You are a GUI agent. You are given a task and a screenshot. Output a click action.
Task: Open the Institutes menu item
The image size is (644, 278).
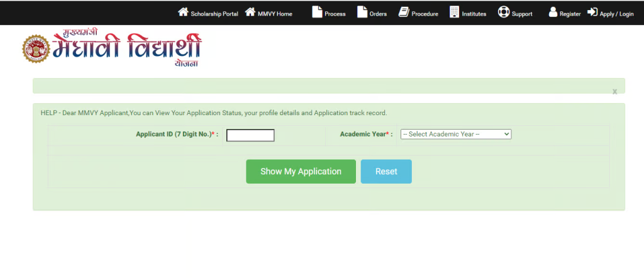coord(474,14)
